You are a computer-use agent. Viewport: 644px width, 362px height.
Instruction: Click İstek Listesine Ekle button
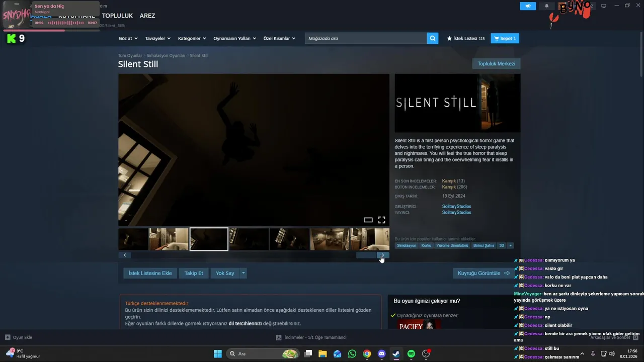click(150, 273)
